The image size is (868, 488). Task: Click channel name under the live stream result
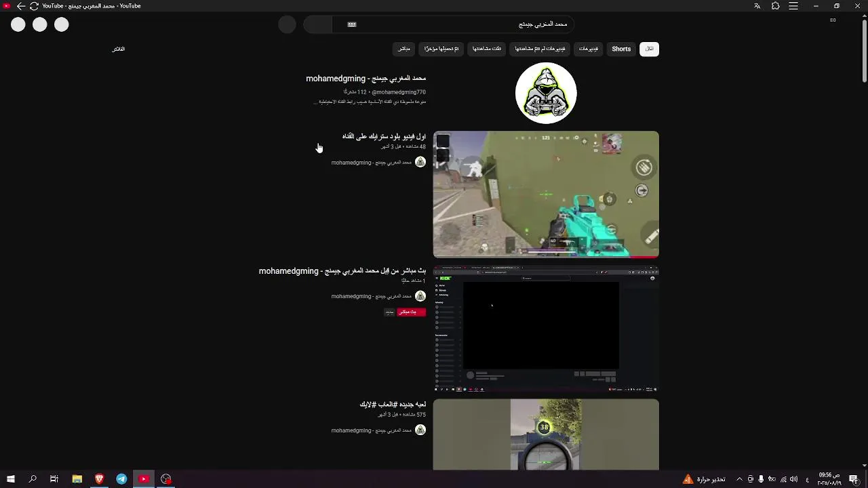[372, 296]
